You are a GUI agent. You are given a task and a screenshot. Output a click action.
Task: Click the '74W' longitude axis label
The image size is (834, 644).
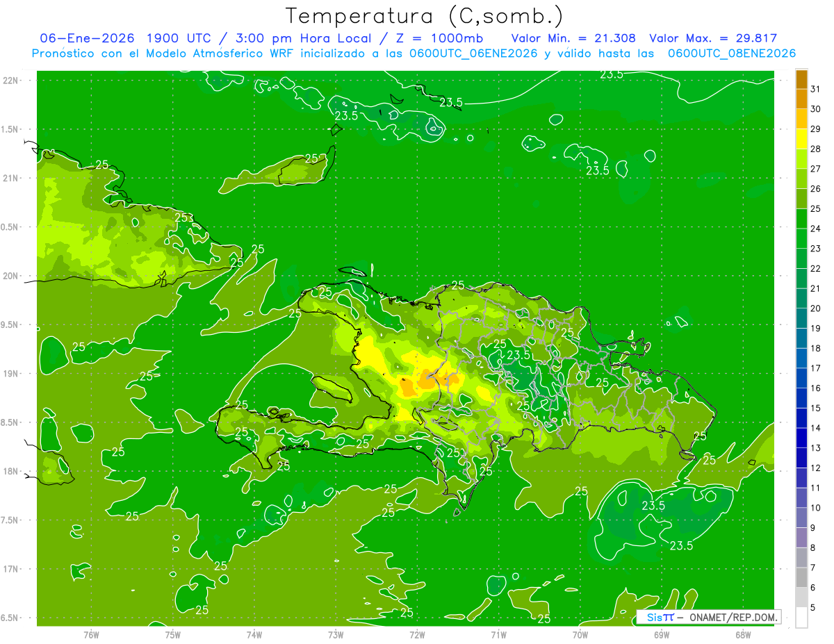click(254, 634)
